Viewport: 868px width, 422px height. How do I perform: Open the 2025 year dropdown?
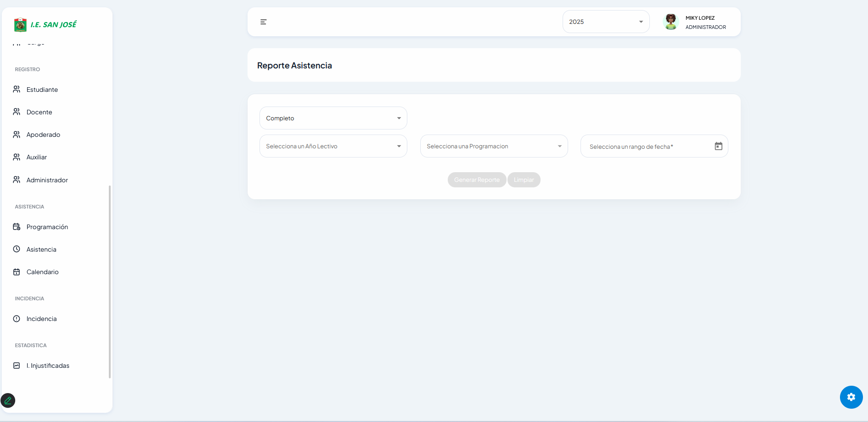606,22
